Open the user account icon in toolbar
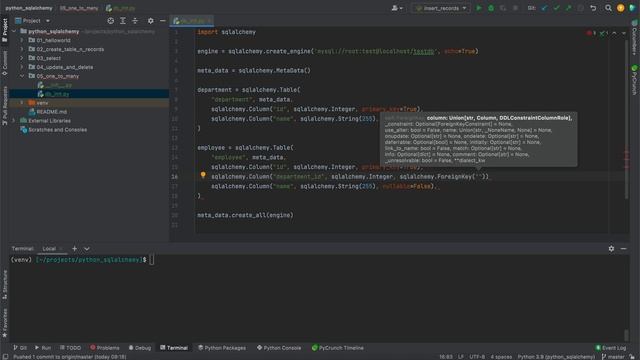640x360 pixels. click(397, 8)
